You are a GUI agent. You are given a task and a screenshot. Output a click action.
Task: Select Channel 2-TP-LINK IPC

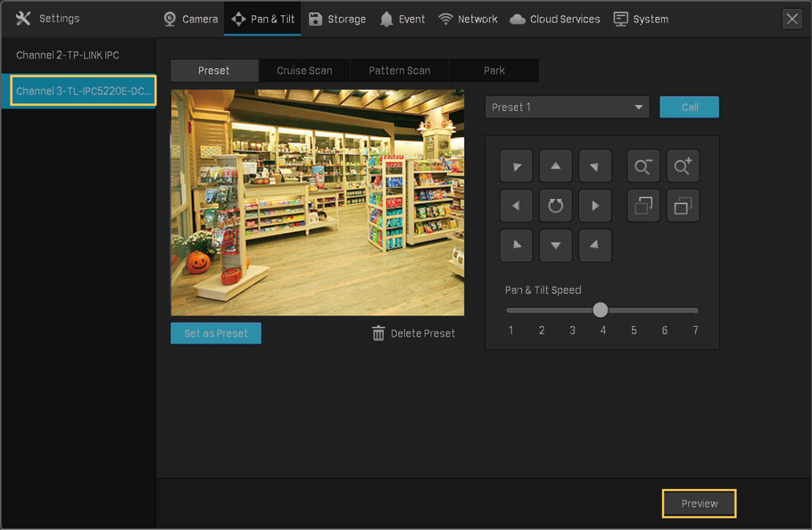[78, 55]
